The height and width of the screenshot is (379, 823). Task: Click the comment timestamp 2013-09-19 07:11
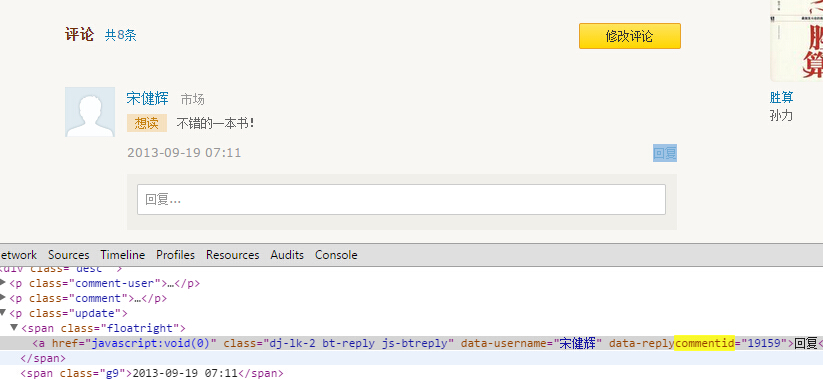point(184,153)
